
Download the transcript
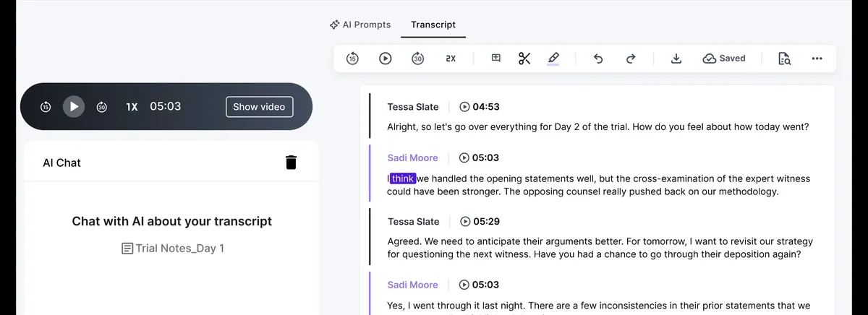point(676,59)
